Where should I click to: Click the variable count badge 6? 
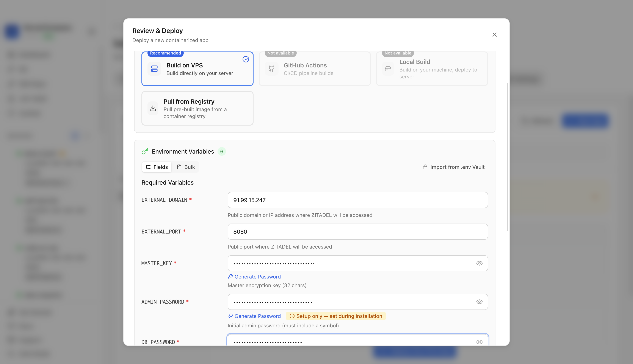coord(222,151)
